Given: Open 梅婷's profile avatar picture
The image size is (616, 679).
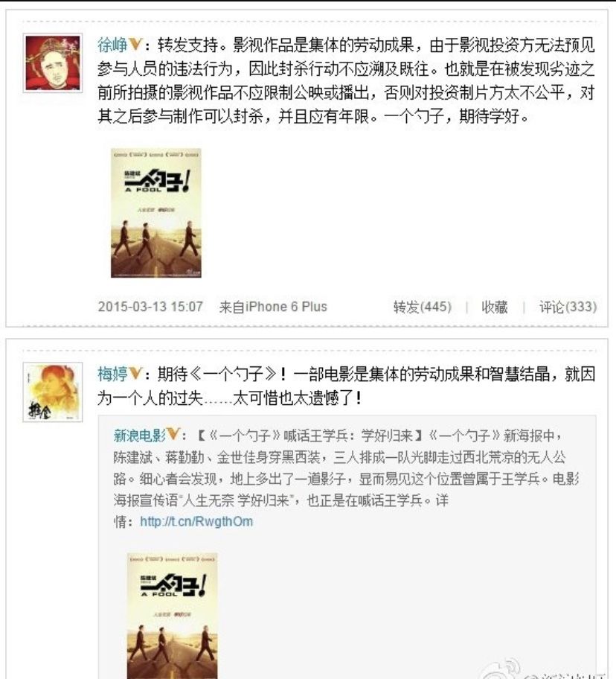Looking at the screenshot, I should tap(53, 392).
